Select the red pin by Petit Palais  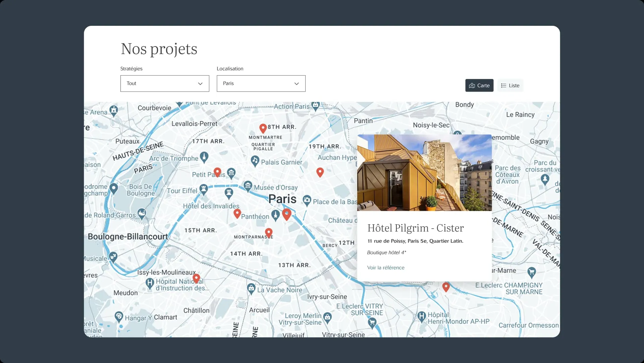217,172
